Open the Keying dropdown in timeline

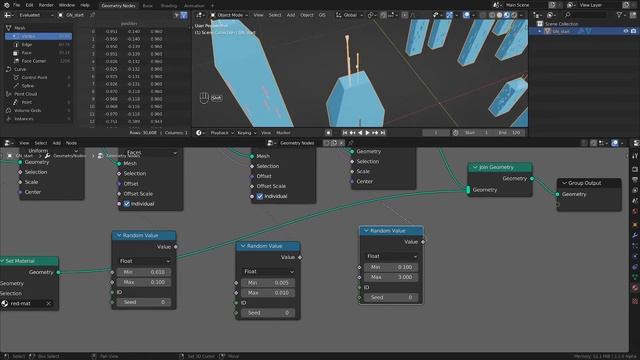pos(247,133)
